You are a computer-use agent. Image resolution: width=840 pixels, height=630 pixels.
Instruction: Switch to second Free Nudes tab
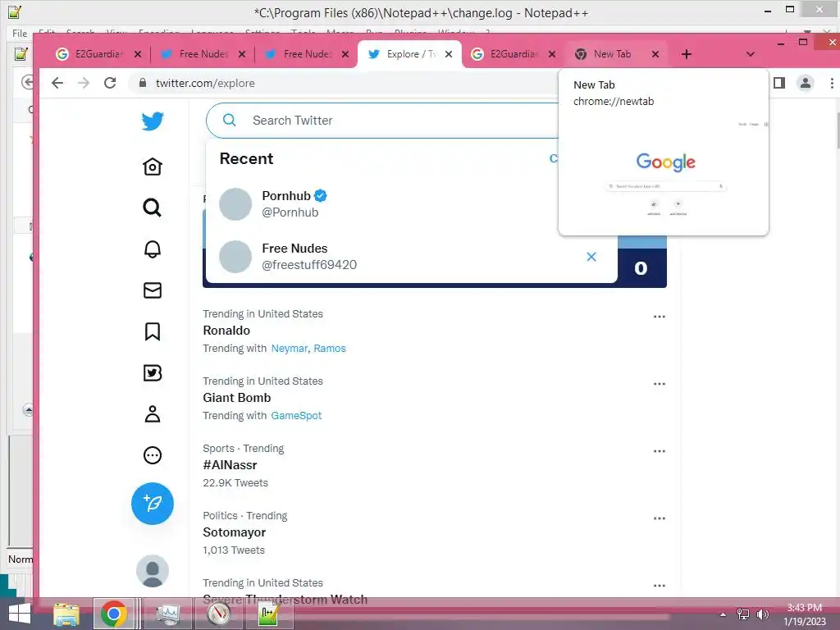click(x=308, y=54)
